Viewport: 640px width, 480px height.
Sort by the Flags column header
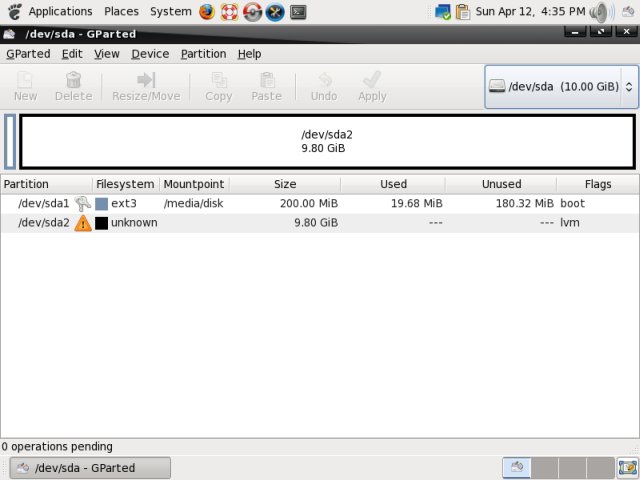click(598, 184)
